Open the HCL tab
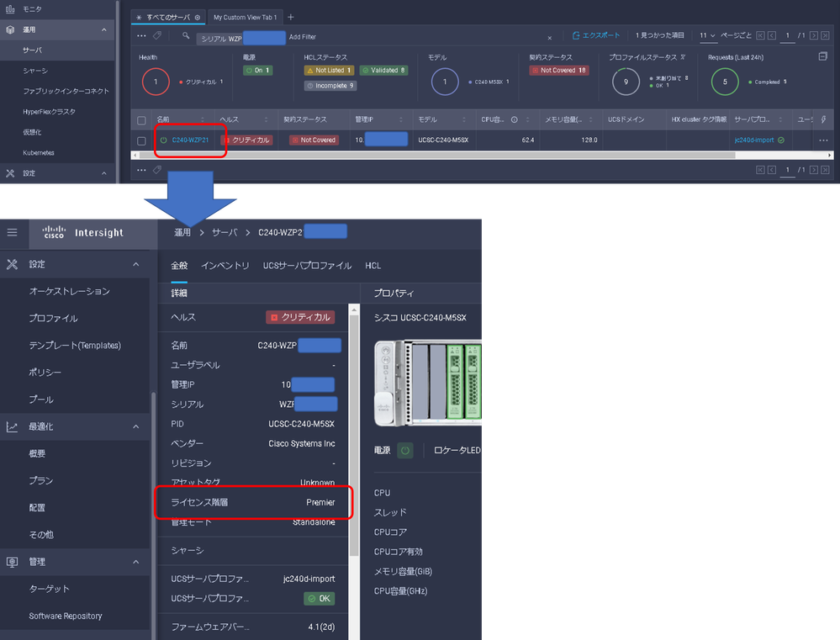This screenshot has width=840, height=640. click(372, 265)
